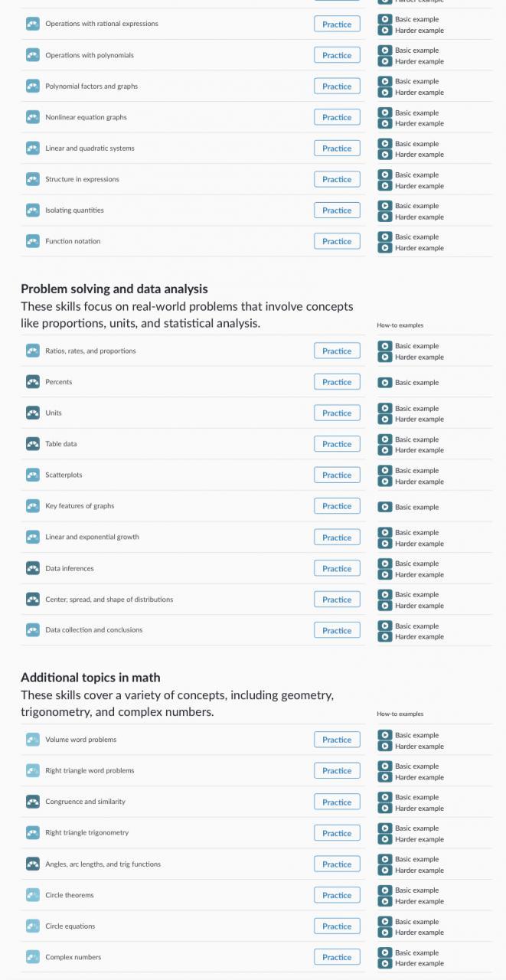
Task: Click play icon for Function notation's Harder example
Action: (385, 248)
